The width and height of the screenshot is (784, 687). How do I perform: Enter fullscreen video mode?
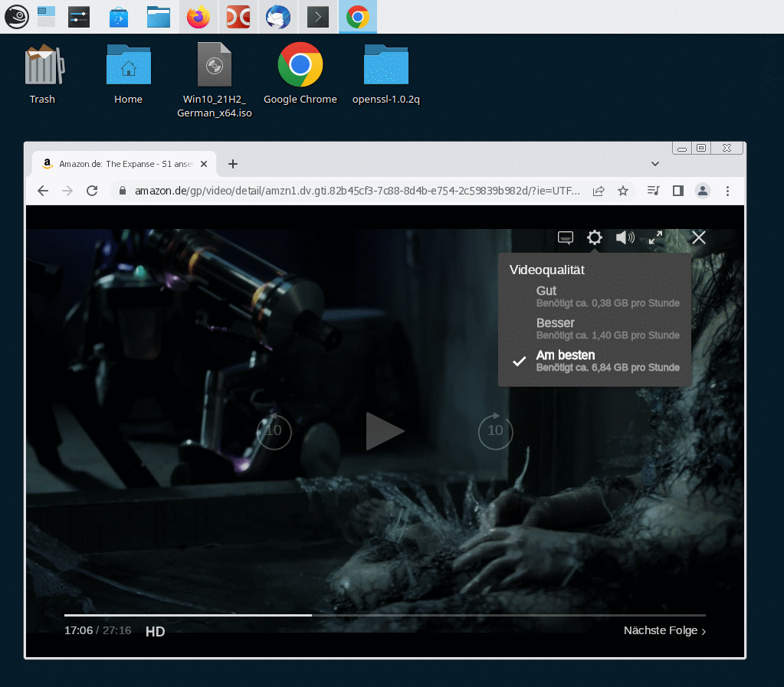tap(655, 237)
